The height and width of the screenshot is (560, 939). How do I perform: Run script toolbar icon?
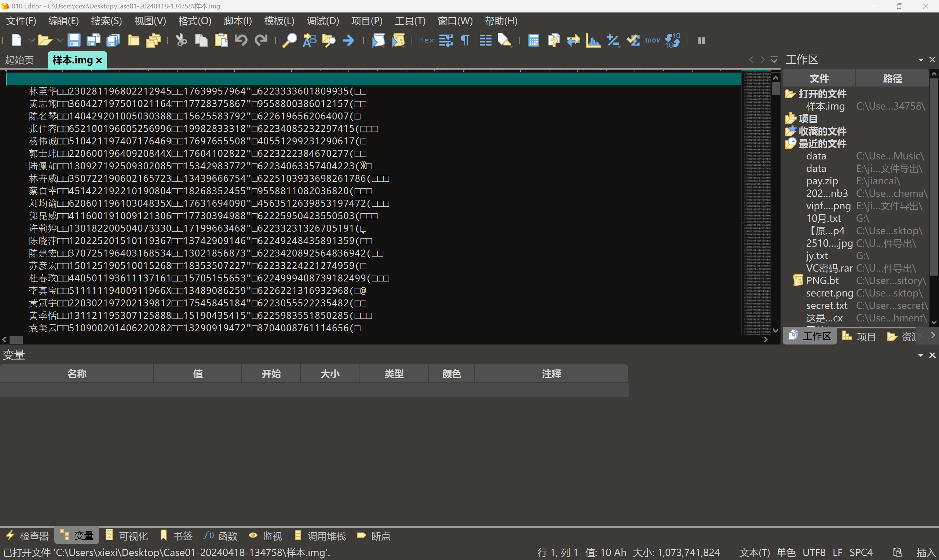click(x=378, y=40)
